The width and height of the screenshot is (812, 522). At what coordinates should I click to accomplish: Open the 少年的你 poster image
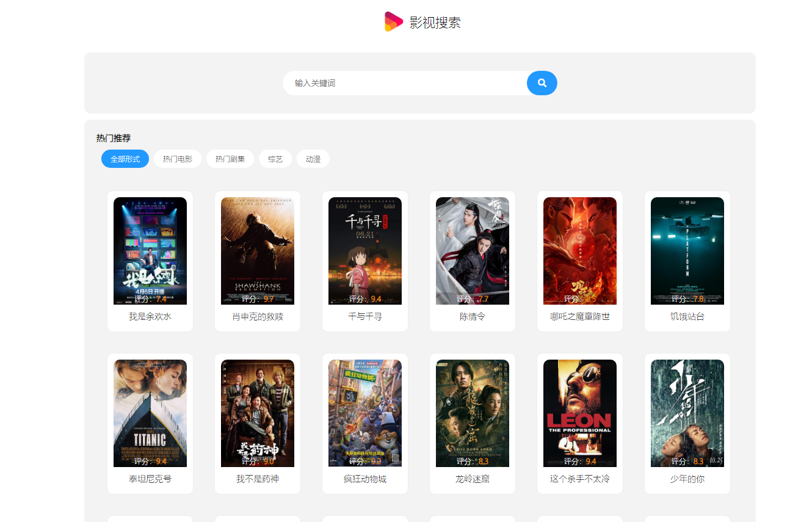click(687, 413)
